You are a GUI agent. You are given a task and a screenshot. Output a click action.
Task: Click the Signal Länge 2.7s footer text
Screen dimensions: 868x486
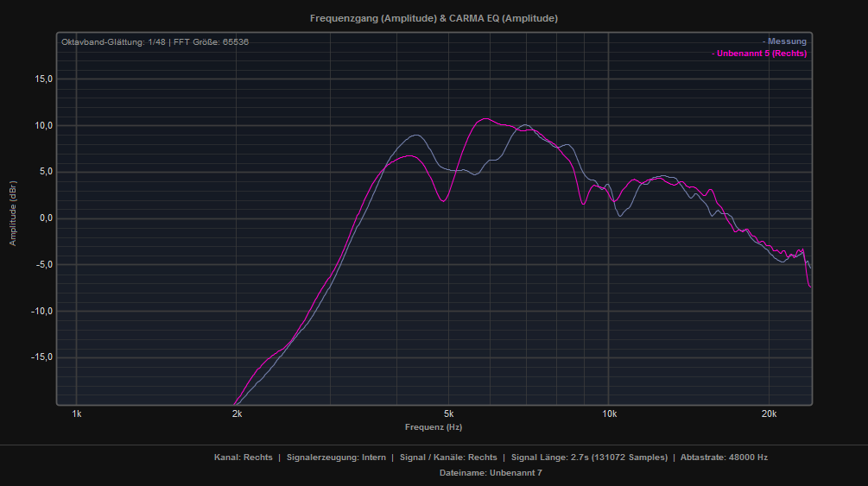[x=589, y=458]
